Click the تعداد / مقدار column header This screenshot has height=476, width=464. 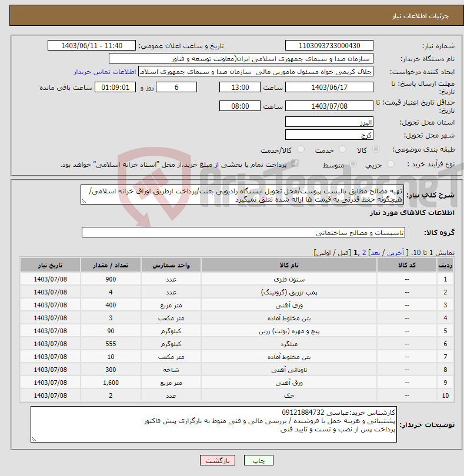coord(111,265)
